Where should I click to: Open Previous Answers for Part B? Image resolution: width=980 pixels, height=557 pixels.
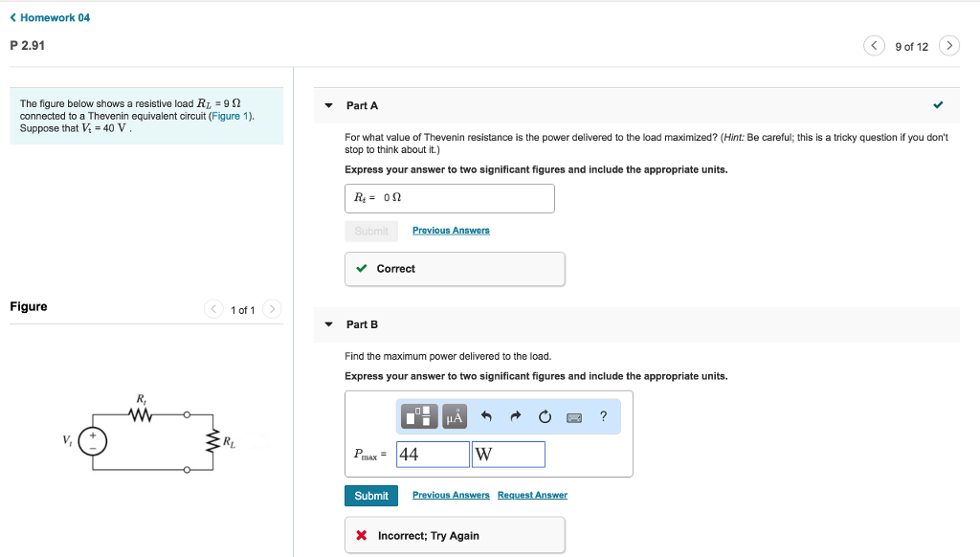[x=451, y=495]
